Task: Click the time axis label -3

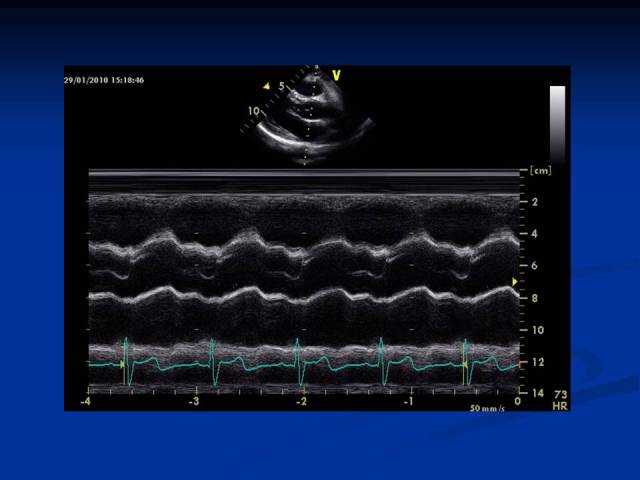Action: point(194,402)
